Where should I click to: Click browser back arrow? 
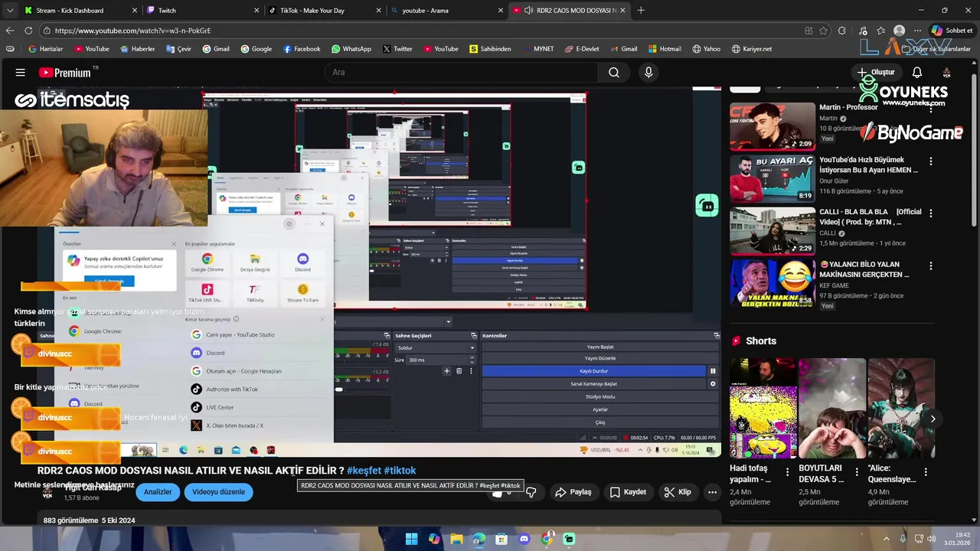(10, 31)
